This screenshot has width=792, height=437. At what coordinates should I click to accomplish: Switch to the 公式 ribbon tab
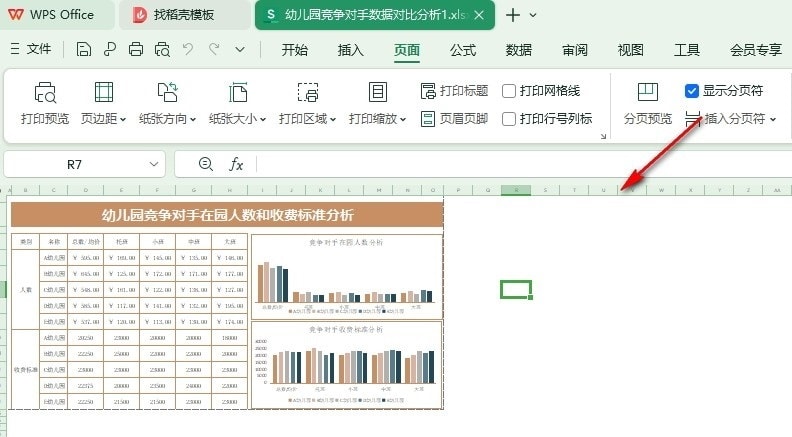tap(463, 50)
